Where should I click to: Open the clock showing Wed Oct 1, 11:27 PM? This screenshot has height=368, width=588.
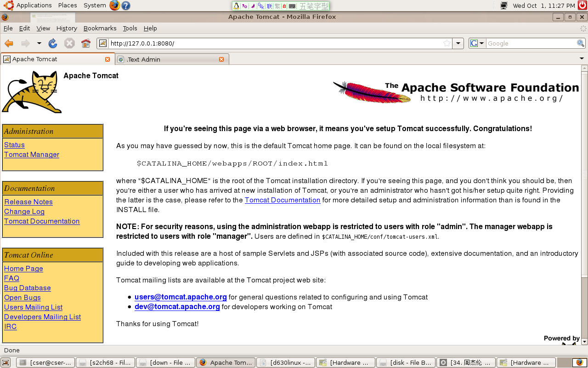point(544,6)
